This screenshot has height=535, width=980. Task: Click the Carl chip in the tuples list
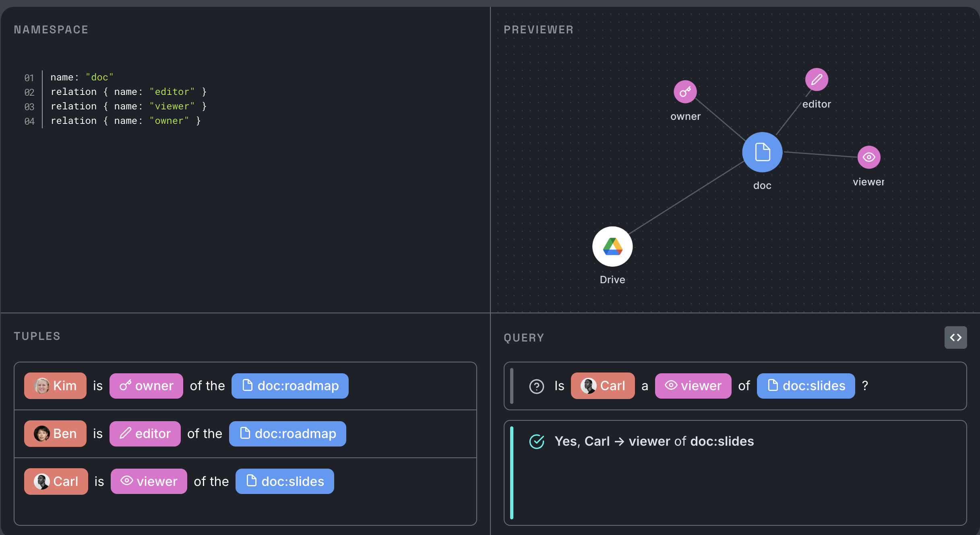pyautogui.click(x=56, y=481)
